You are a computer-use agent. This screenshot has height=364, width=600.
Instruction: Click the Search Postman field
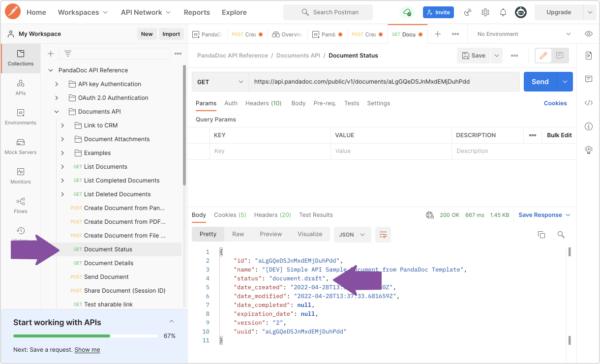pyautogui.click(x=328, y=12)
